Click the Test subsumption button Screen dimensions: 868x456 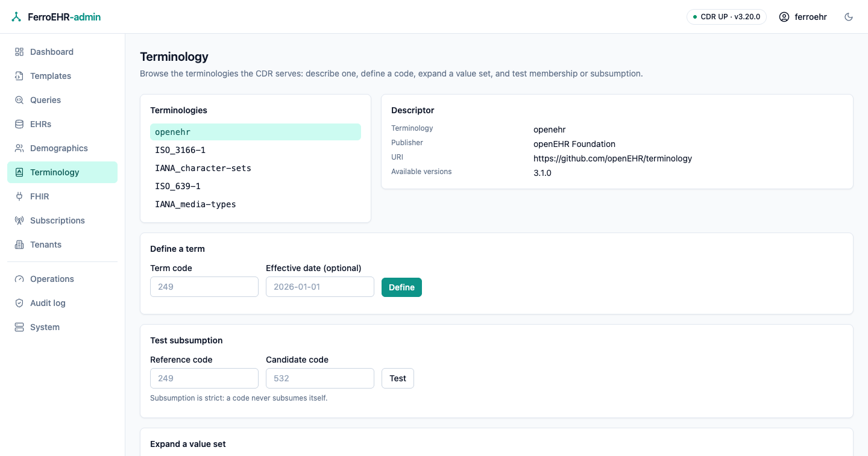click(x=398, y=378)
